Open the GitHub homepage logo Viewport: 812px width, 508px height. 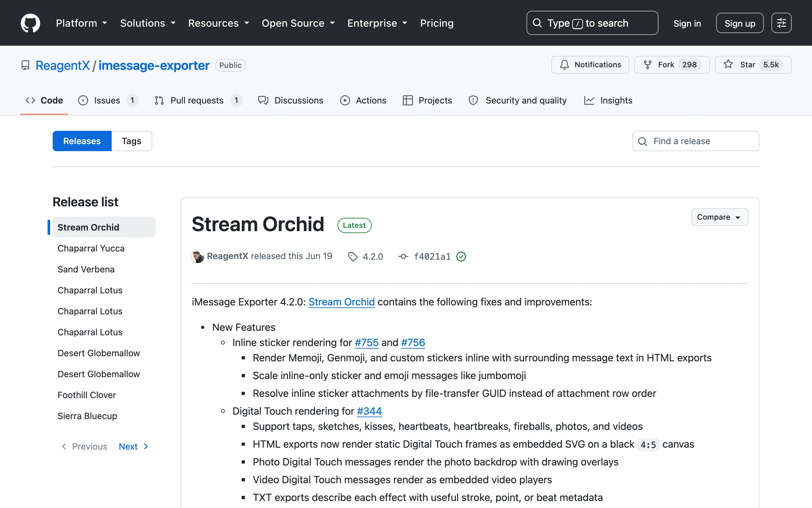(30, 23)
